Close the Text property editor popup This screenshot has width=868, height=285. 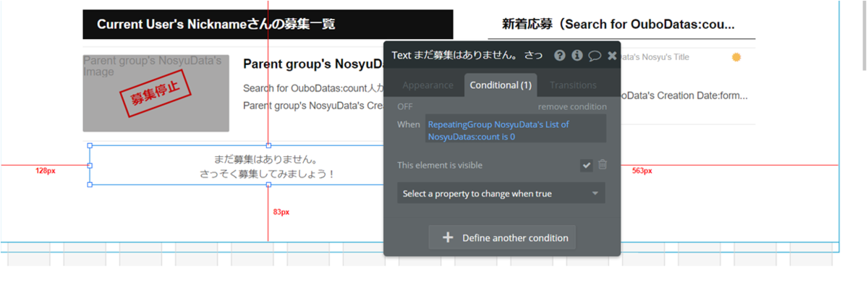tap(612, 56)
